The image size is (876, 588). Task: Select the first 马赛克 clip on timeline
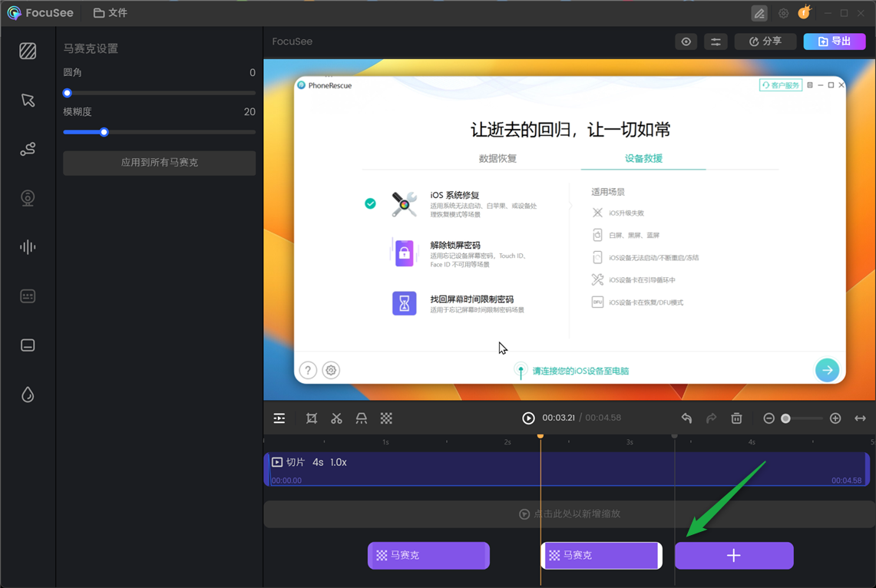[x=428, y=556]
